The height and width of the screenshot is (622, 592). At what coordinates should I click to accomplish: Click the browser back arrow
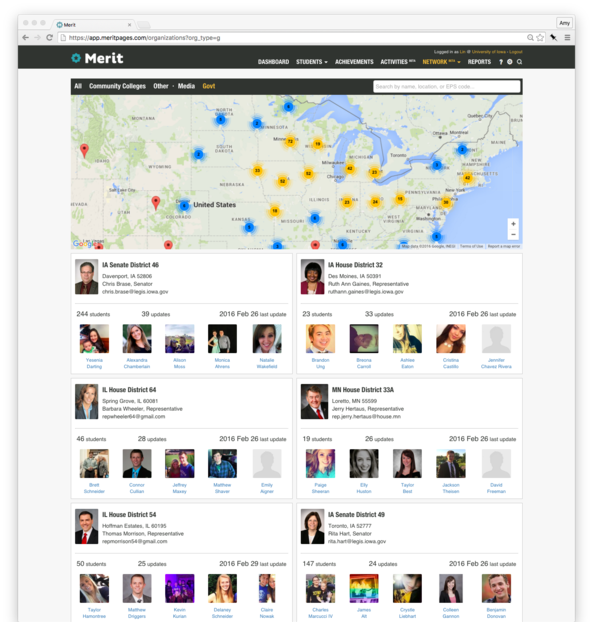pos(26,37)
